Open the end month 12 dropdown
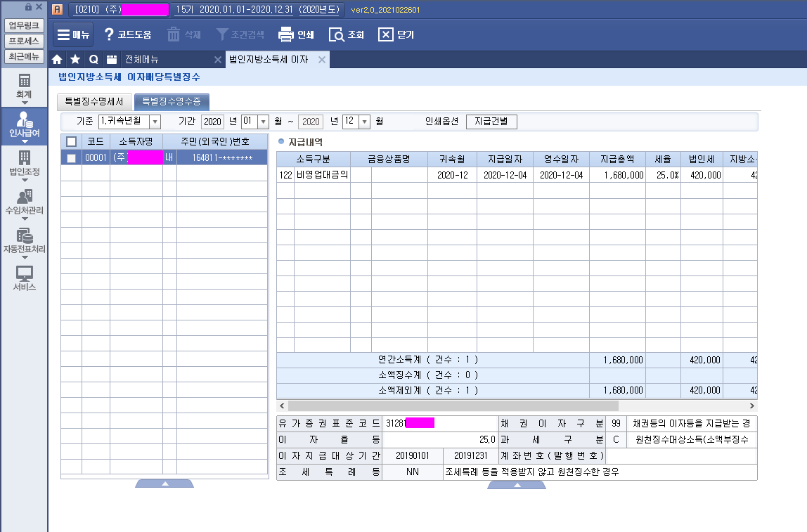807x532 pixels. point(364,122)
